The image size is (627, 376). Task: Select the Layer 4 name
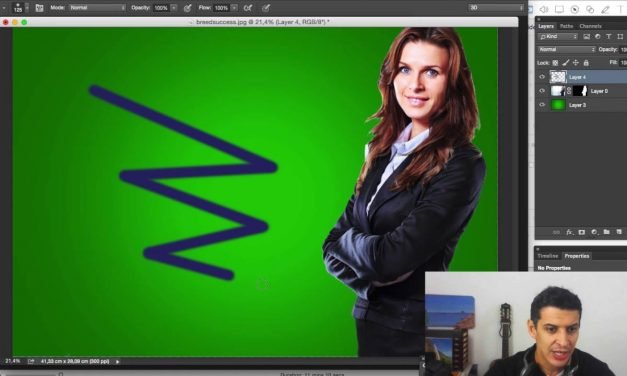[x=577, y=77]
